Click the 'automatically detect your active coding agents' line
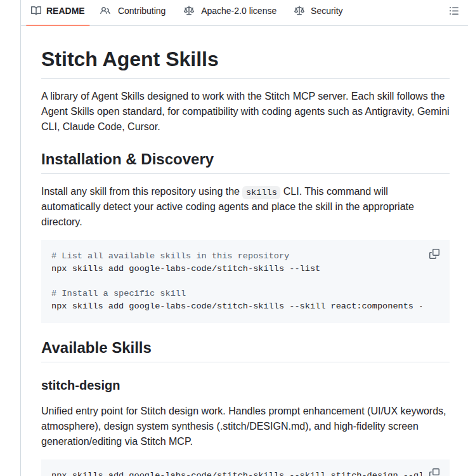468x476 pixels. point(228,207)
